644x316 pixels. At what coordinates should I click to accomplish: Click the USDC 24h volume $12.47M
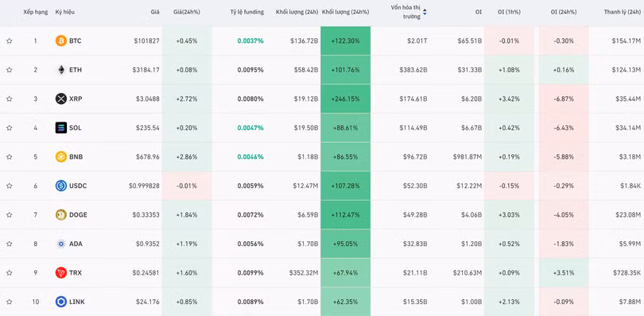[305, 186]
